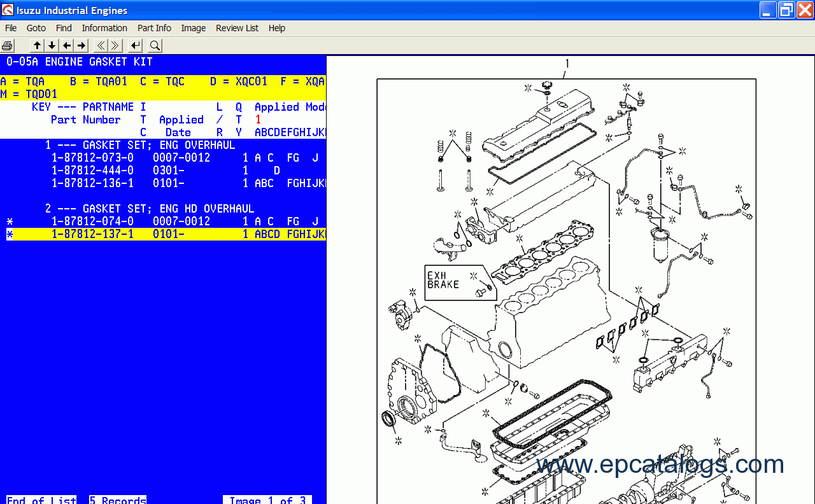This screenshot has width=815, height=504.
Task: Click the right arrow toolbar button
Action: [81, 45]
